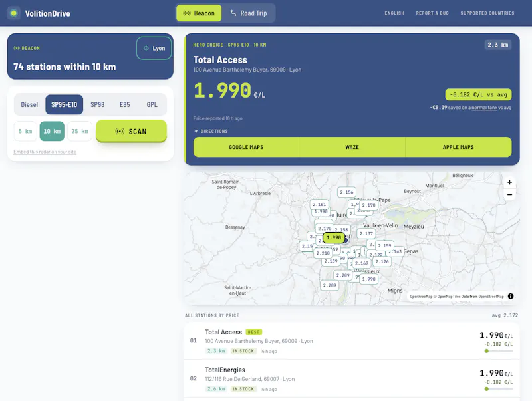532x401 pixels.
Task: Click the 2.170 marker near Caluire
Action: (x=368, y=205)
